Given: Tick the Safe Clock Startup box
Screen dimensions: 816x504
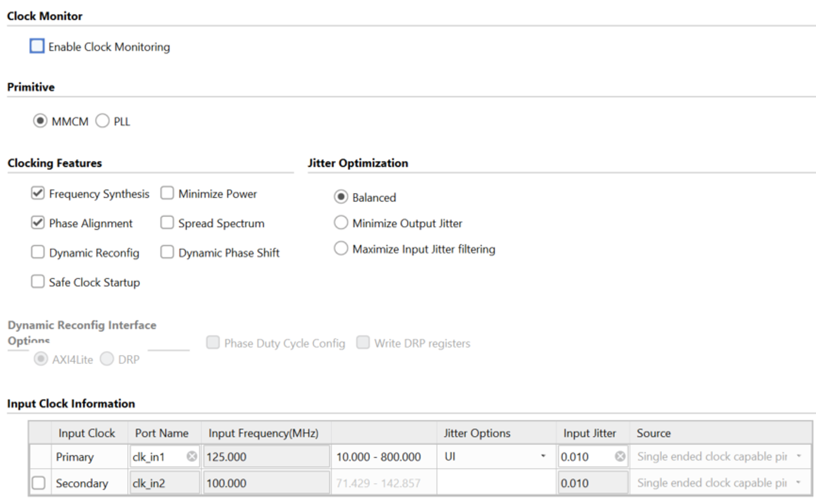Looking at the screenshot, I should (x=38, y=282).
